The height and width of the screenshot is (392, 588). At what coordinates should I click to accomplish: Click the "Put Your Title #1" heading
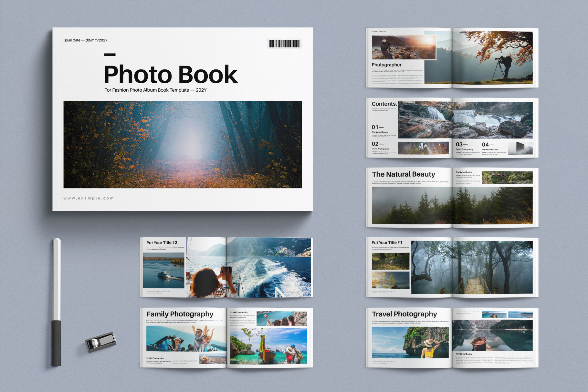click(387, 243)
